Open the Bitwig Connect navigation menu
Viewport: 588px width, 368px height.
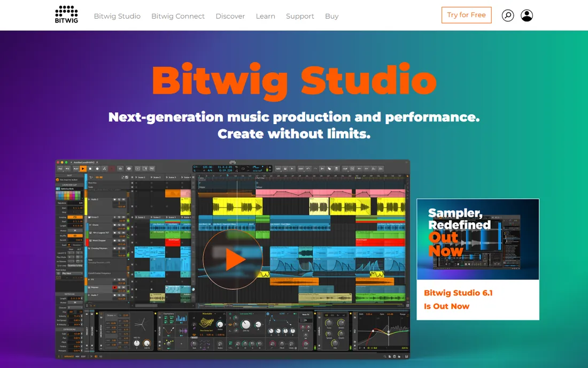tap(178, 16)
